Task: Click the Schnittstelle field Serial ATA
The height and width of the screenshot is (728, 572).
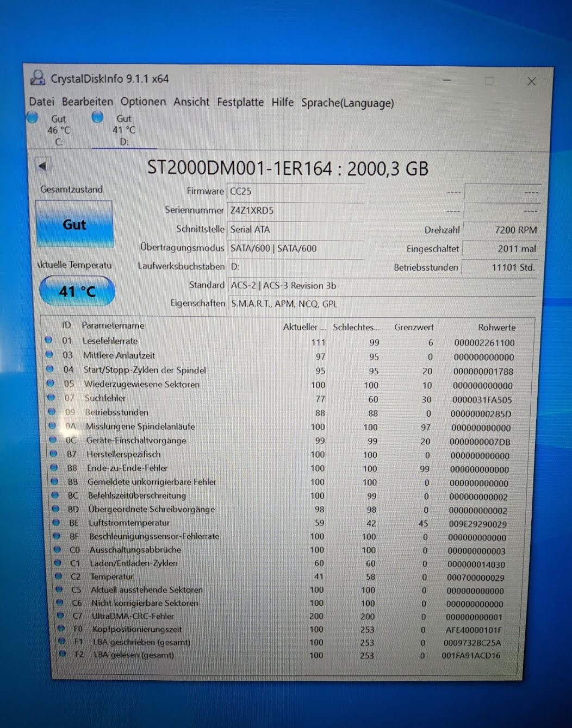Action: tap(295, 229)
